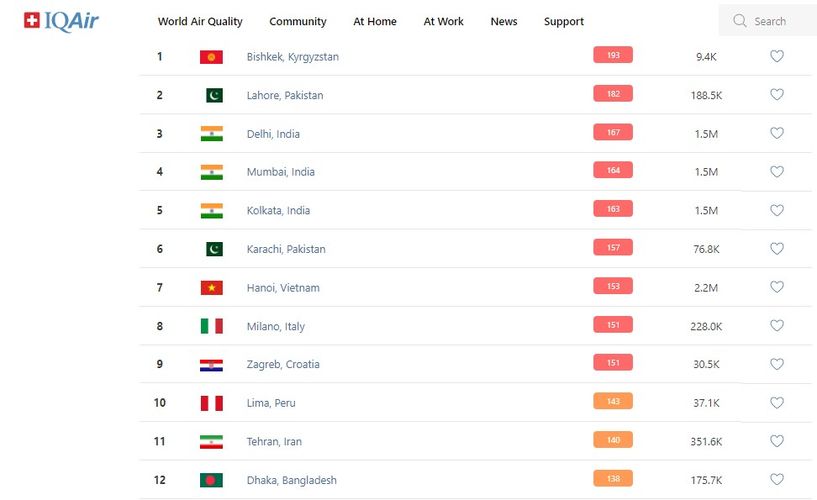The width and height of the screenshot is (817, 500).
Task: Click the Peru flag beside Lima
Action: pyautogui.click(x=211, y=403)
